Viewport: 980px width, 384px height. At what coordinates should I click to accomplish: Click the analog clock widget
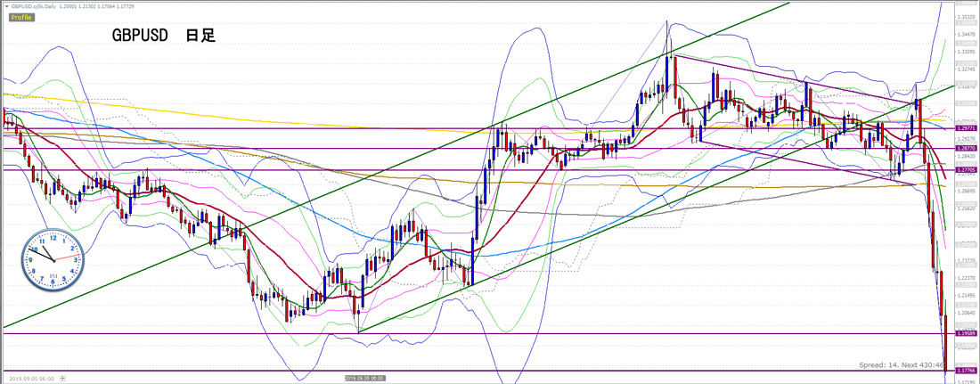pos(53,258)
